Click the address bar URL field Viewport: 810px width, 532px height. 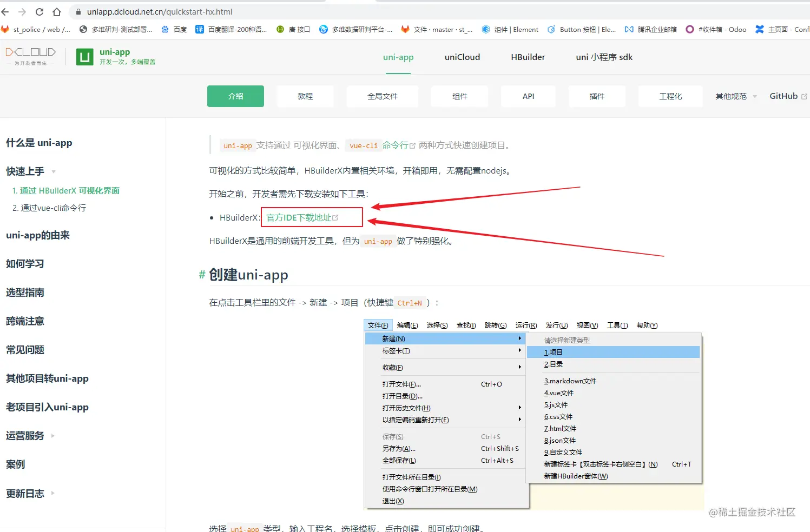tap(438, 12)
